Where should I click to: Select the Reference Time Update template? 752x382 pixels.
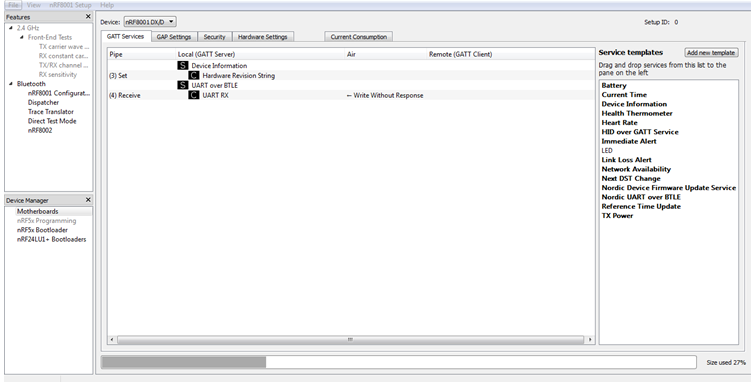tap(641, 207)
